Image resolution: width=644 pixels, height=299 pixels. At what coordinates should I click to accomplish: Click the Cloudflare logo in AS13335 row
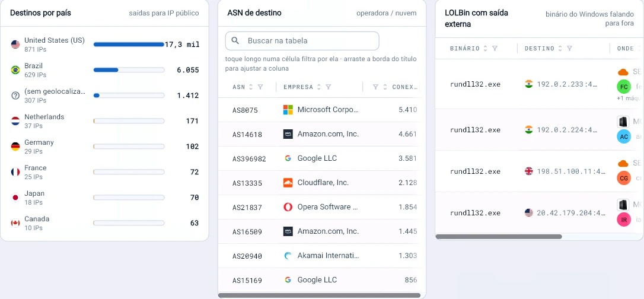[x=288, y=183]
